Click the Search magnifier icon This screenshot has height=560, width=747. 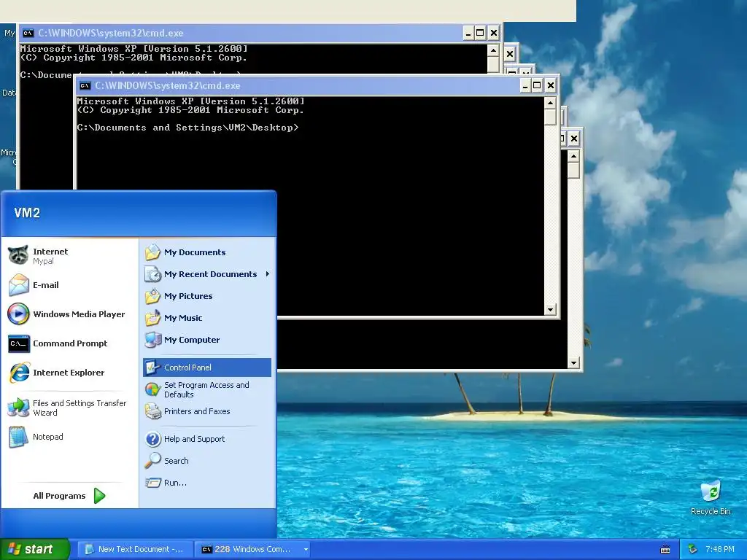point(153,461)
